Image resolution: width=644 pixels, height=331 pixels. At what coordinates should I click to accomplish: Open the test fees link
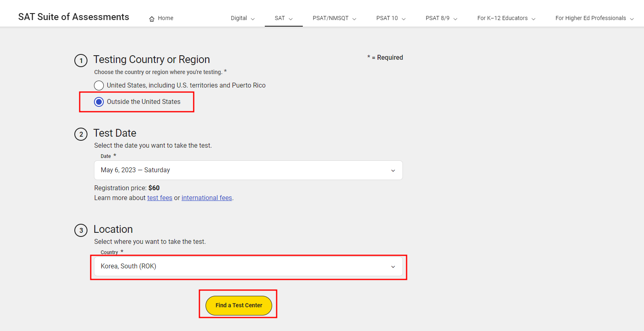click(160, 198)
